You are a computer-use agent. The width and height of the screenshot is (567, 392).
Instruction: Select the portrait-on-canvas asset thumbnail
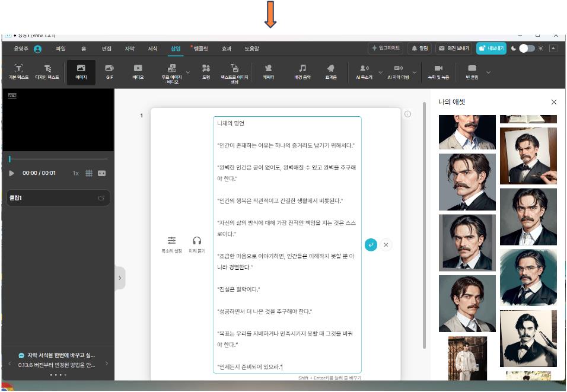tap(528, 156)
